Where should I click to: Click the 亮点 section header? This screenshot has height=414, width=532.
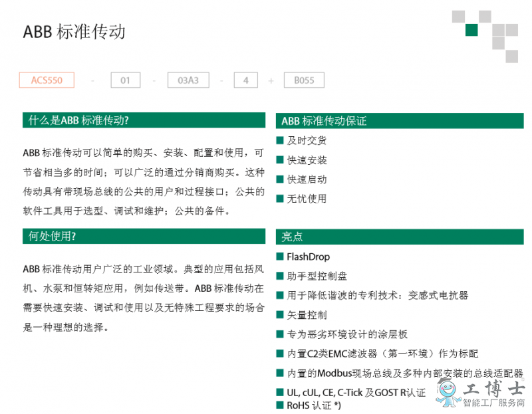pos(400,237)
